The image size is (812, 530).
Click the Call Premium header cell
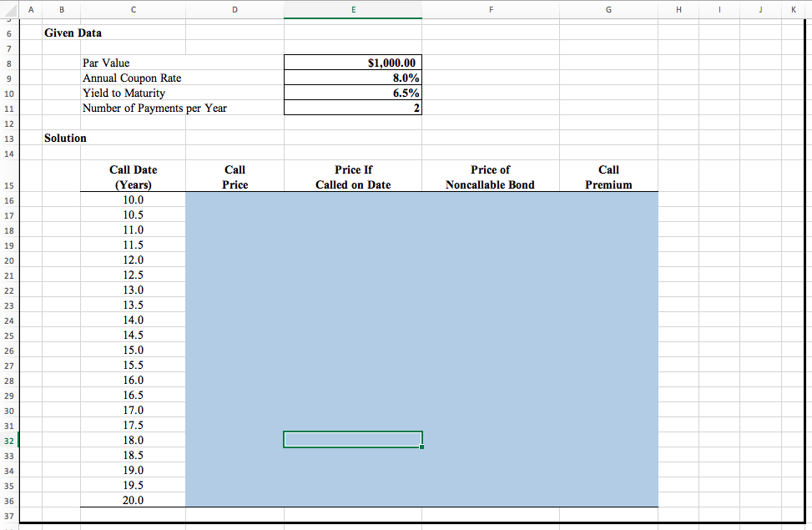coord(608,176)
